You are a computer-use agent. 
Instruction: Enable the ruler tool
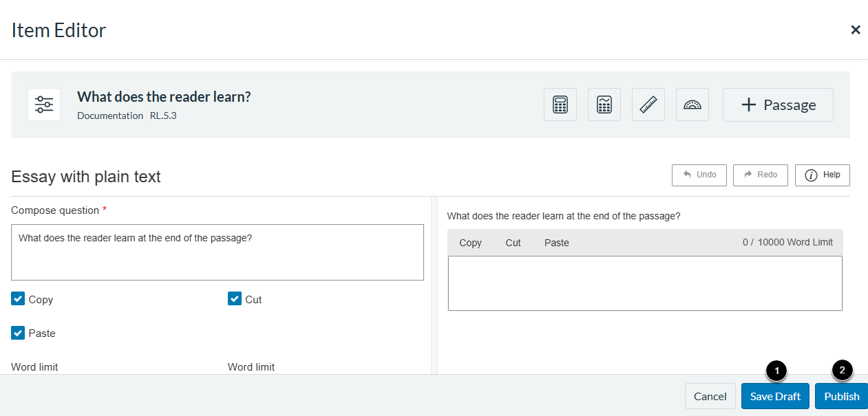click(648, 105)
